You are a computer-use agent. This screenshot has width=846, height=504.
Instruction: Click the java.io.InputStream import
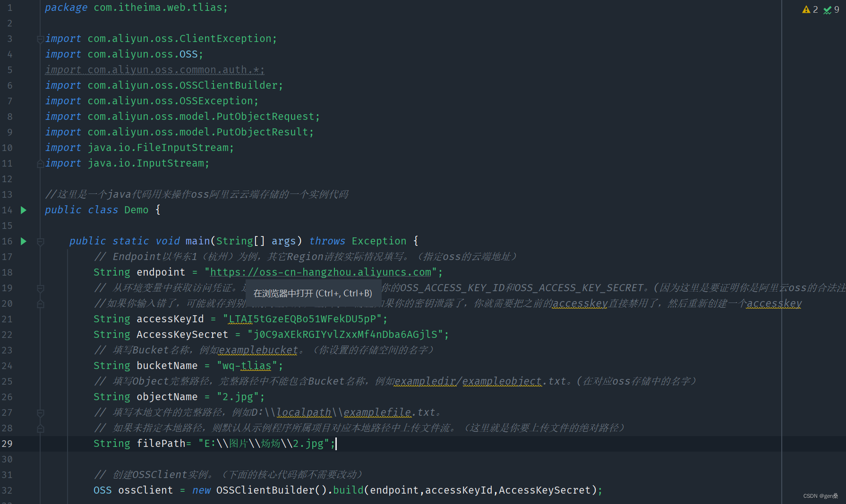point(127,163)
